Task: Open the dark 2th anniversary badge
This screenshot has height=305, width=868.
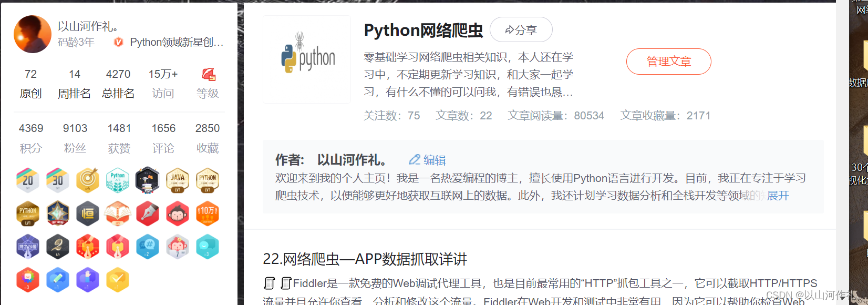Action: click(58, 247)
